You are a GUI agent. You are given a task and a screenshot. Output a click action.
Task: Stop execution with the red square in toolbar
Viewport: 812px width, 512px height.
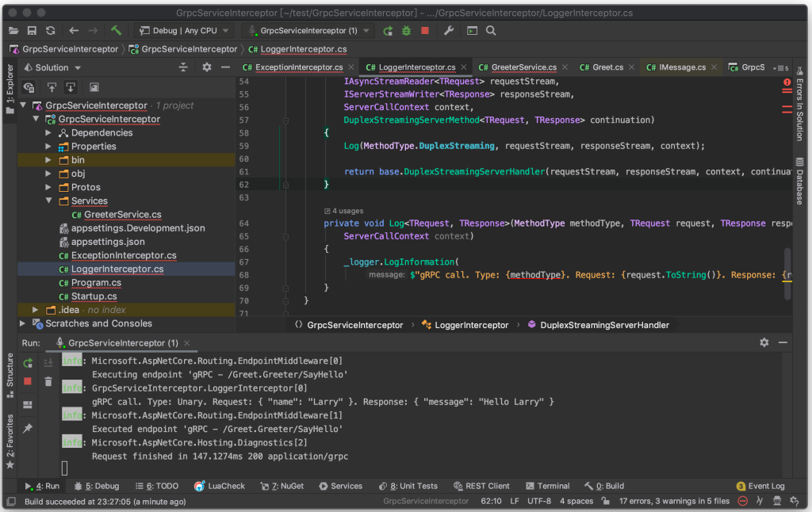425,31
